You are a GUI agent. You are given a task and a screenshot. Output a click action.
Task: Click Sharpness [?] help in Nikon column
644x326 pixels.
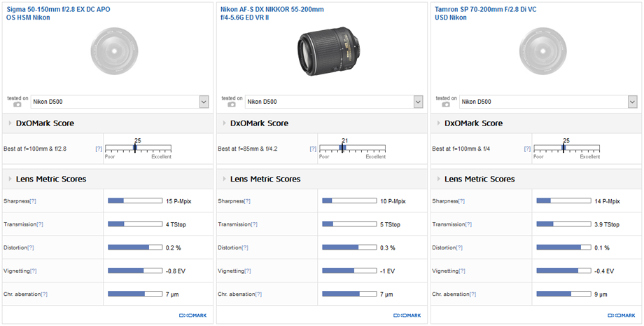pyautogui.click(x=247, y=201)
